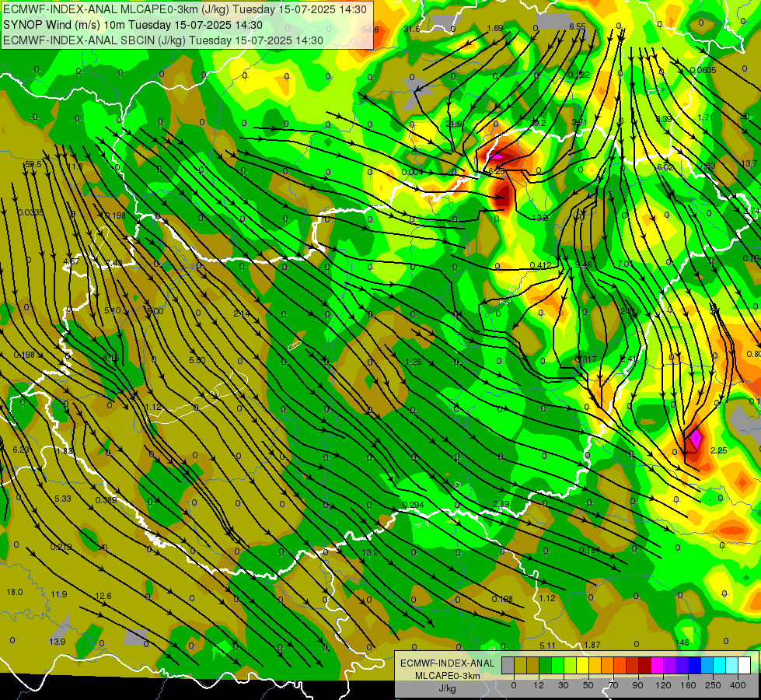Click the legend scale value 90

pyautogui.click(x=637, y=685)
